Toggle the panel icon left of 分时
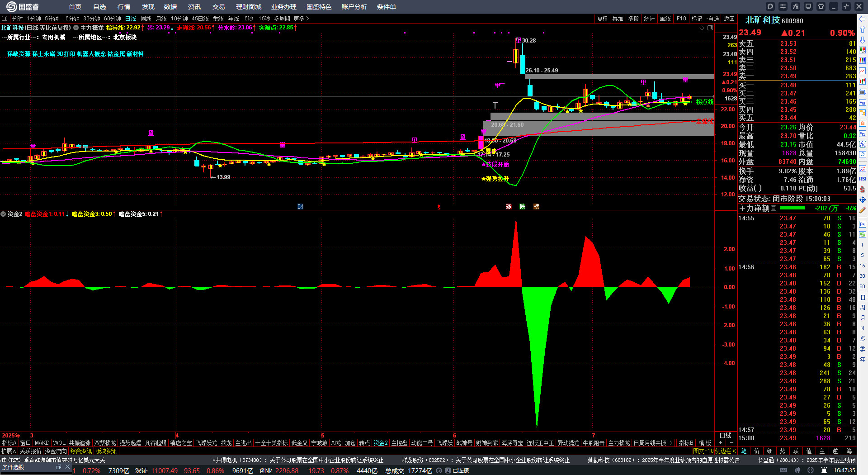The width and height of the screenshot is (868, 475). (x=5, y=19)
